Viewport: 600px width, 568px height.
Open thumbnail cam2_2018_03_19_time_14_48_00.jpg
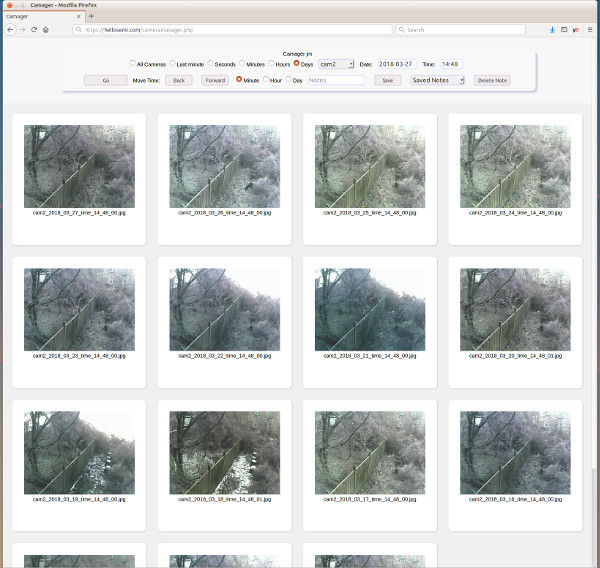click(x=79, y=453)
